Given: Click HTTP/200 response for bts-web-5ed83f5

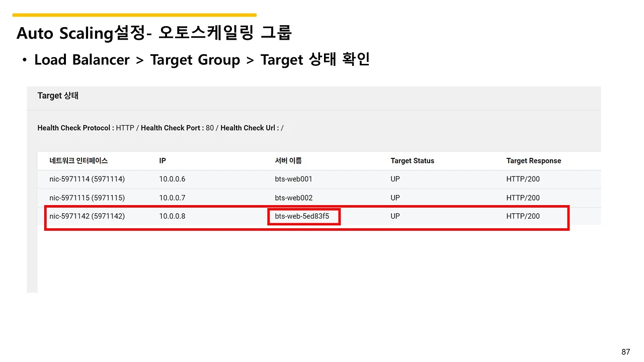Looking at the screenshot, I should tap(523, 216).
